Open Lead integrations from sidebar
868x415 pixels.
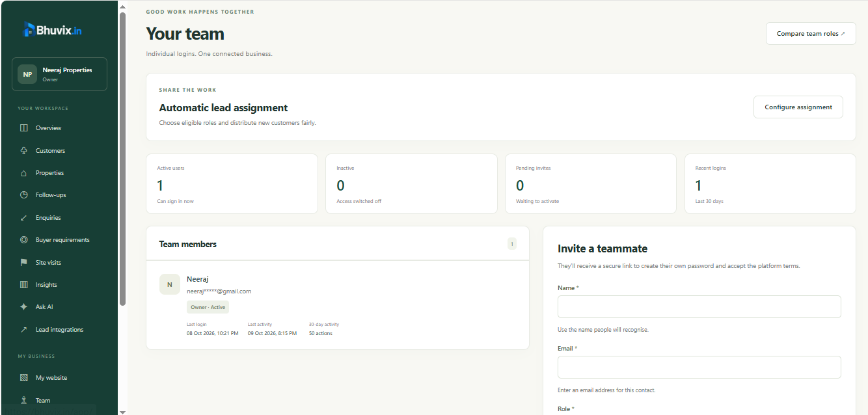point(59,330)
